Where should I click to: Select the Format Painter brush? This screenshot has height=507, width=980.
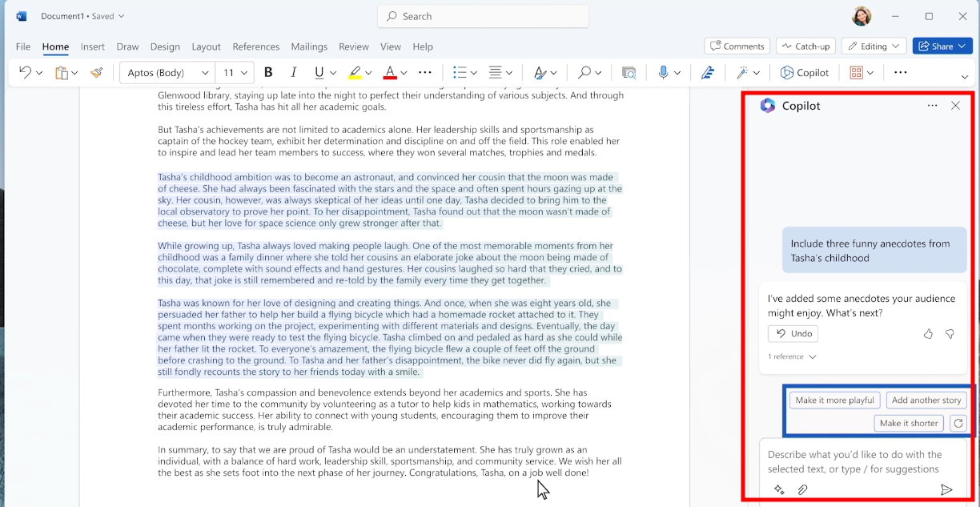[97, 73]
